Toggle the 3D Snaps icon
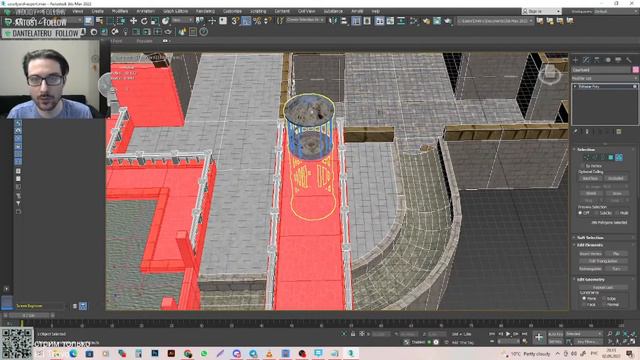 click(x=235, y=21)
